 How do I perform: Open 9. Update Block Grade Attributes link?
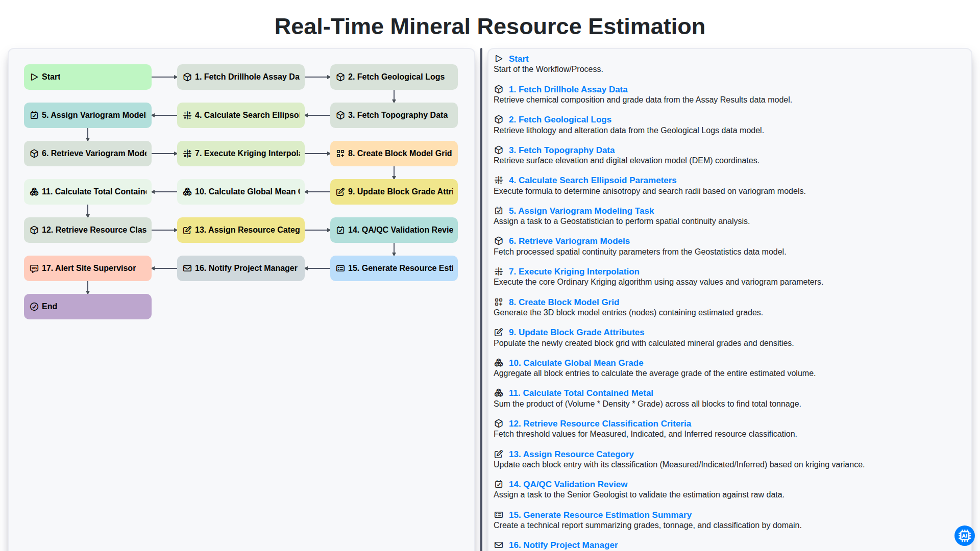576,332
